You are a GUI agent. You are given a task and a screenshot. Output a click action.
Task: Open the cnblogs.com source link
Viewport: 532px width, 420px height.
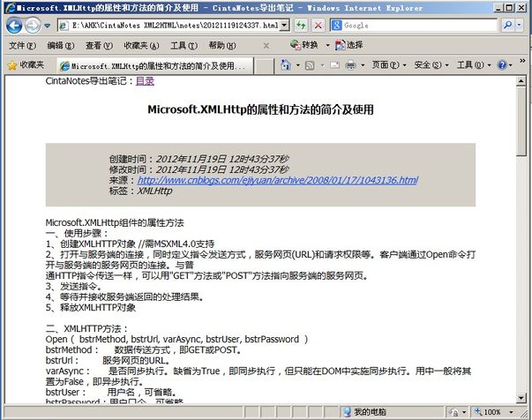278,180
